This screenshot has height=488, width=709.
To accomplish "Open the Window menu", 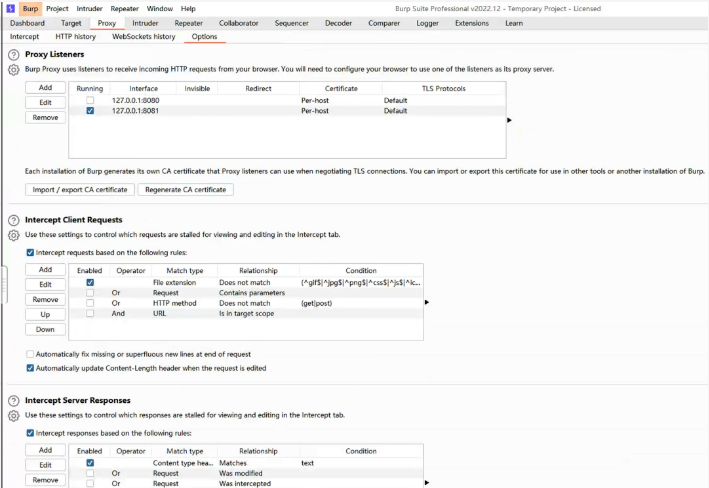I will click(x=160, y=9).
